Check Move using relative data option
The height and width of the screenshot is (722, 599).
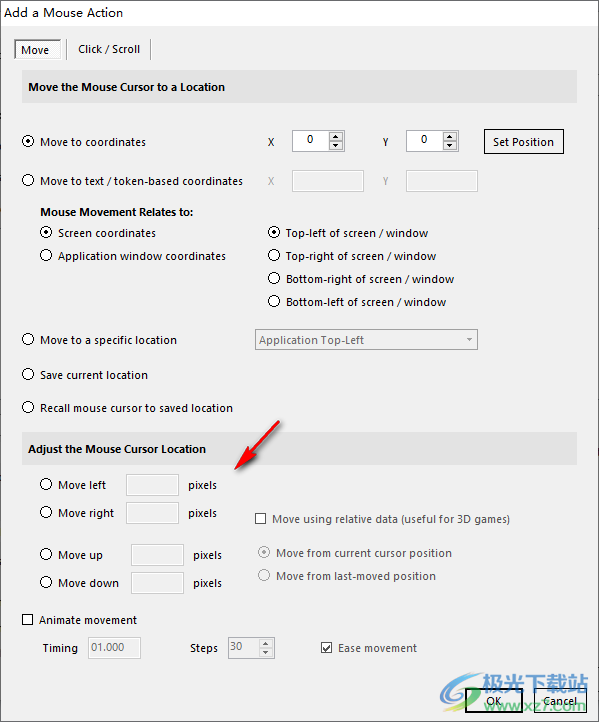tap(261, 519)
